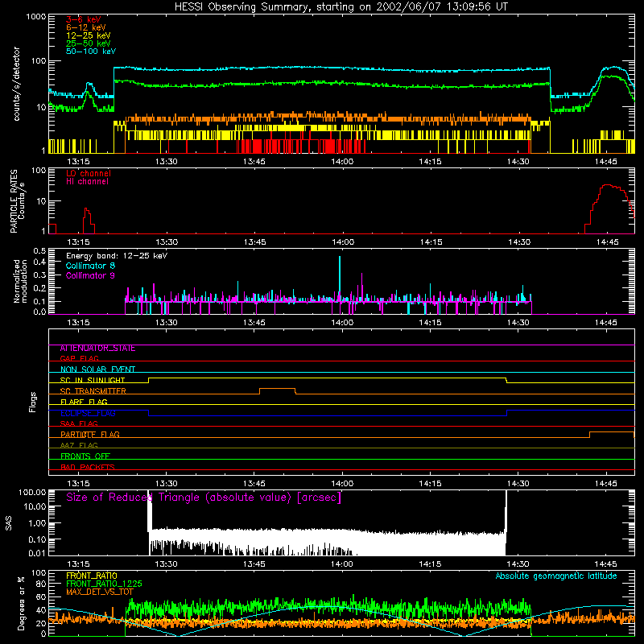Screen dimensions: 644x644
Task: Click the blue 'ECLIPSE_FLAG' label
Action: coord(88,413)
